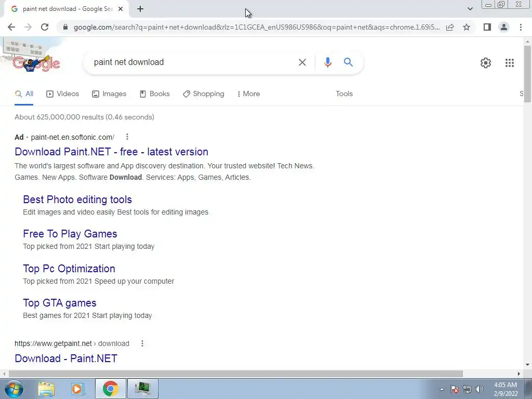Image resolution: width=532 pixels, height=399 pixels.
Task: Click the horizontal scroll right arrow
Action: coord(519,374)
